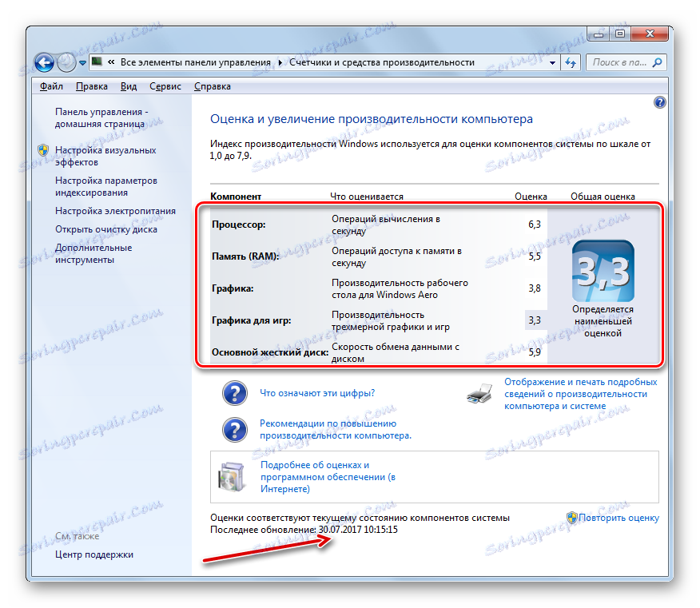This screenshot has width=700, height=608.
Task: Click the shield icon next to Повторить оценку
Action: pos(572,518)
